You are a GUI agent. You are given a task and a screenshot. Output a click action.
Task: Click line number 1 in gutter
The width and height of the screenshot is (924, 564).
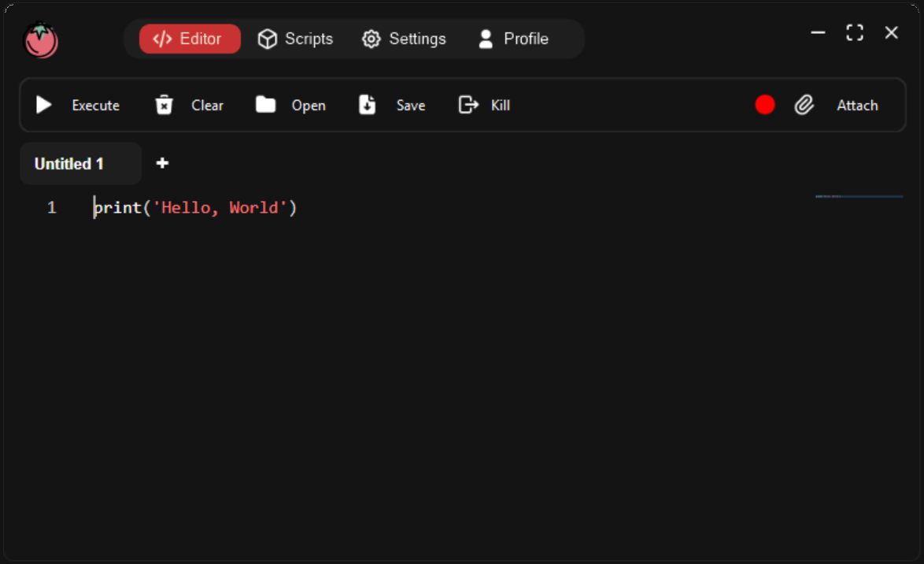(52, 208)
